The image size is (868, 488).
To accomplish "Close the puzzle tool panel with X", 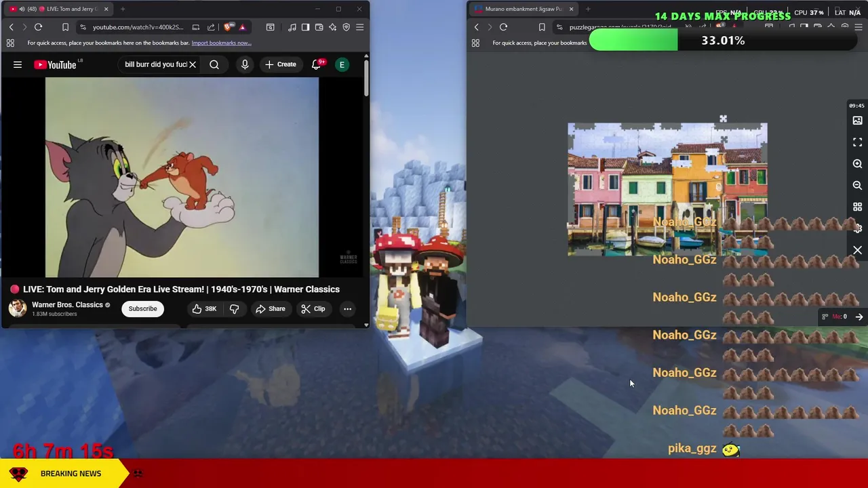I will (x=857, y=251).
